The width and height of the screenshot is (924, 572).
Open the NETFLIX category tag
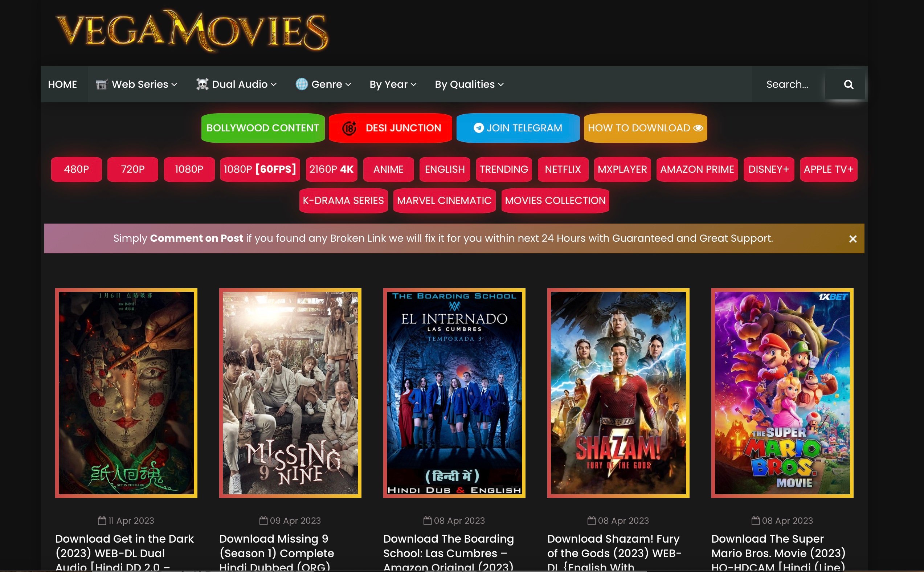pyautogui.click(x=563, y=169)
